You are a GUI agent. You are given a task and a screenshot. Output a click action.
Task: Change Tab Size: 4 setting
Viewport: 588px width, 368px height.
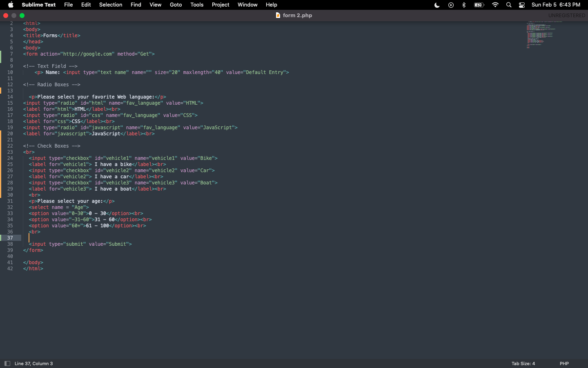523,364
